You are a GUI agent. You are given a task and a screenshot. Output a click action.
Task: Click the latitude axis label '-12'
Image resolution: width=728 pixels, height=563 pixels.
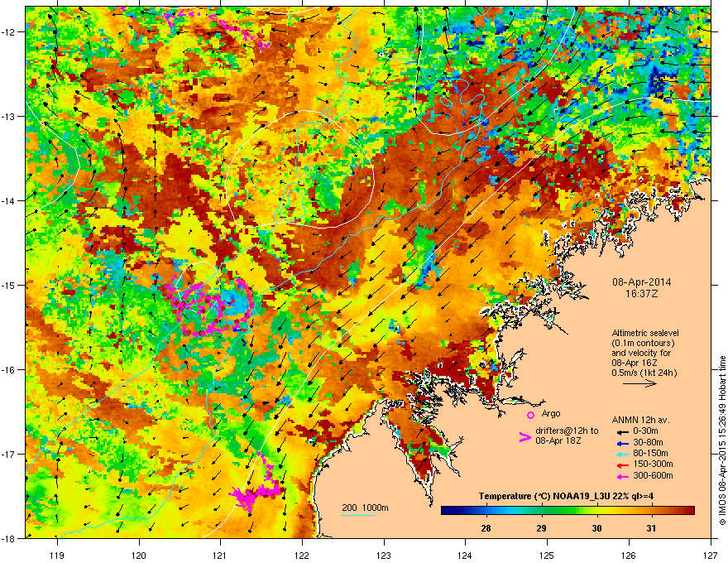click(x=8, y=32)
